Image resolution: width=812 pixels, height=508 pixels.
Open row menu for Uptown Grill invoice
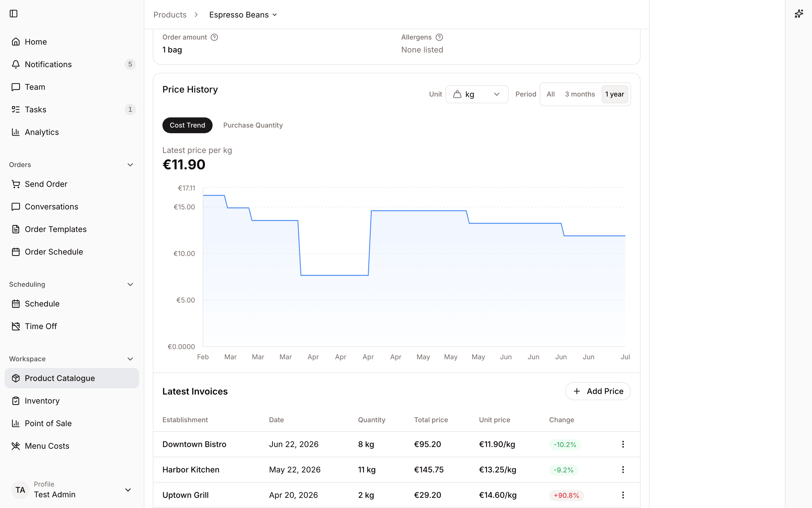pos(623,495)
